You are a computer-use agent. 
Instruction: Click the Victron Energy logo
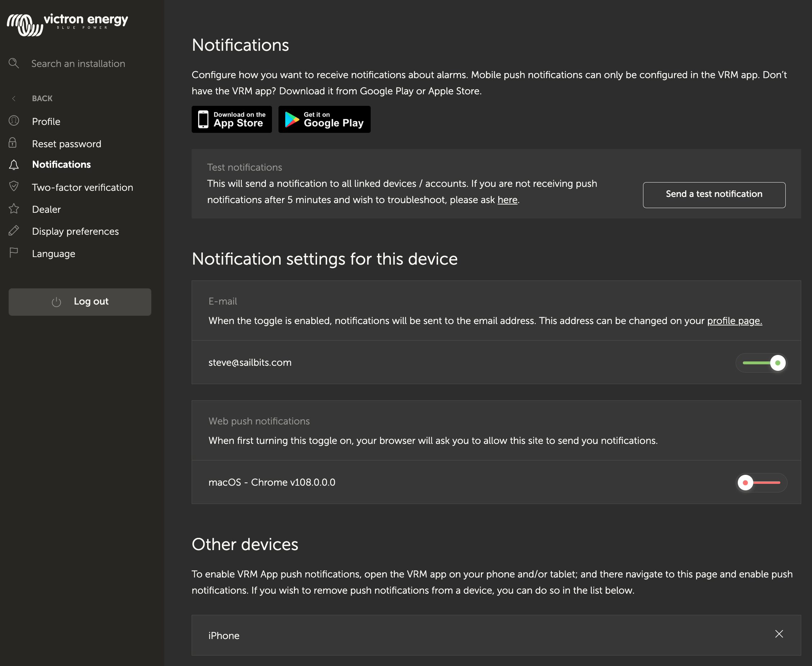67,24
